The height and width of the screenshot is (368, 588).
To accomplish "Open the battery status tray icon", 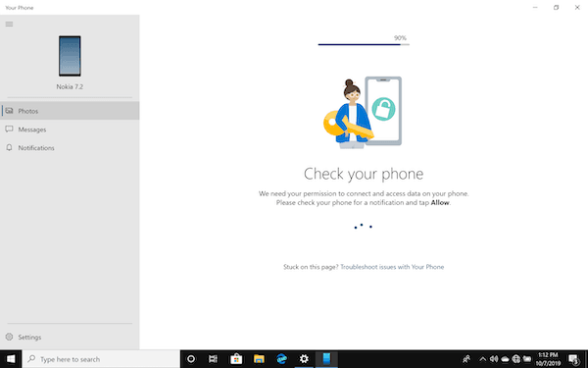I will click(x=527, y=359).
